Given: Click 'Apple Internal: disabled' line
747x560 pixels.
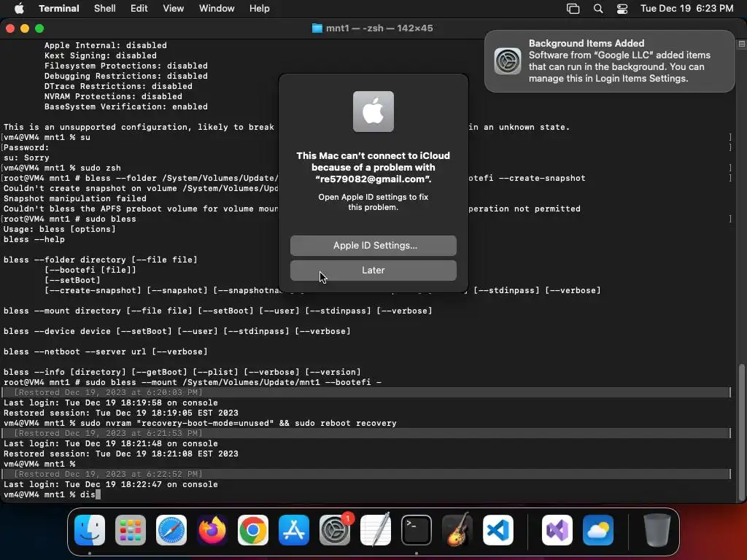Looking at the screenshot, I should coord(105,46).
